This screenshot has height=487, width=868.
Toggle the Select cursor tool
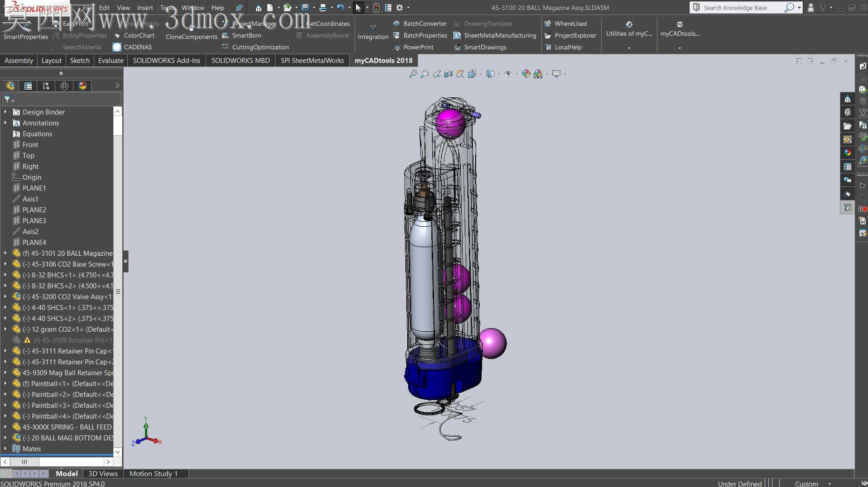(x=358, y=8)
